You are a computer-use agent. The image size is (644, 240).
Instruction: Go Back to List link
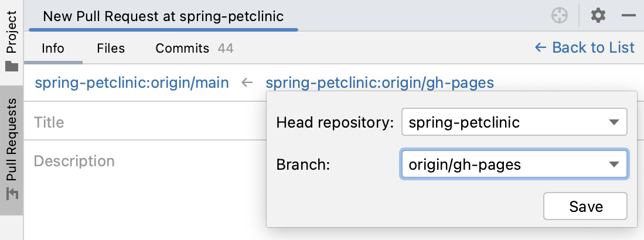pos(585,47)
